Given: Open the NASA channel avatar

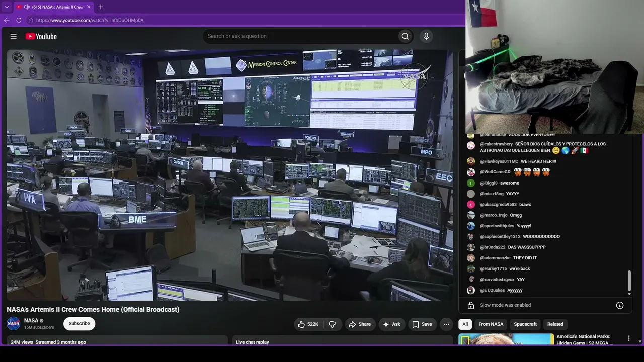Looking at the screenshot, I should [14, 323].
